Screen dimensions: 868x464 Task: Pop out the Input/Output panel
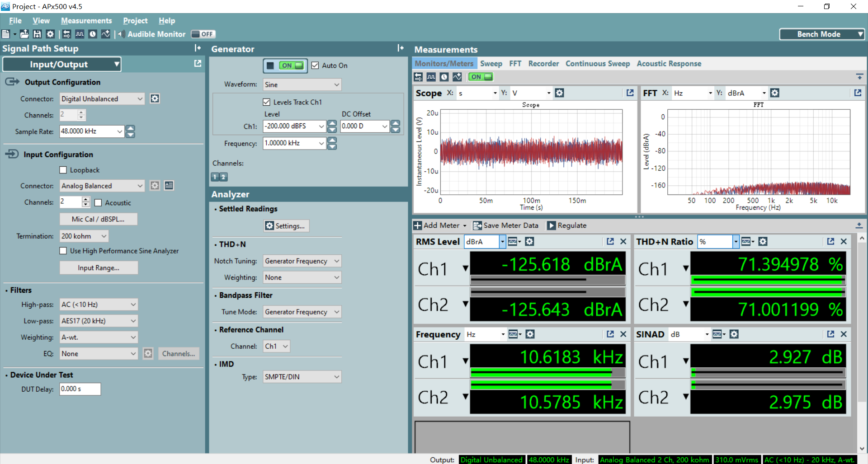[x=198, y=64]
